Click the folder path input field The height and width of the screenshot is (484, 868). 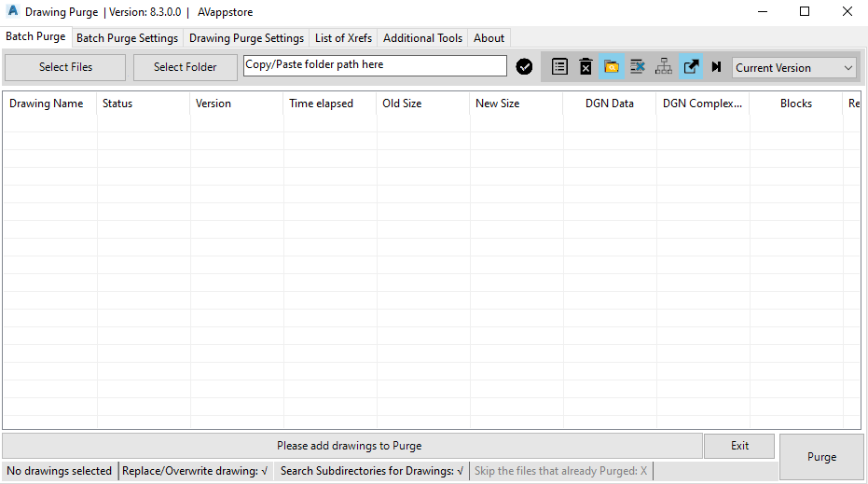pyautogui.click(x=375, y=65)
